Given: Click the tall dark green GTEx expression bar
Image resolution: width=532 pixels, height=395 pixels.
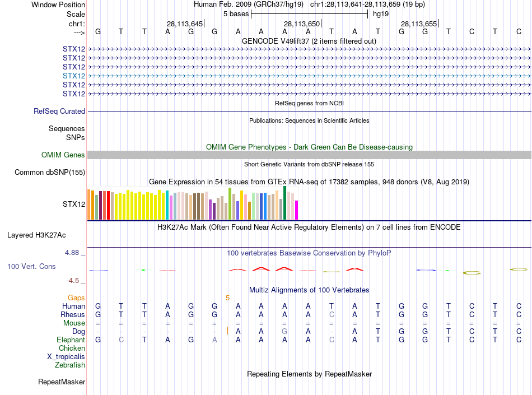Looking at the screenshot, I should tap(284, 203).
